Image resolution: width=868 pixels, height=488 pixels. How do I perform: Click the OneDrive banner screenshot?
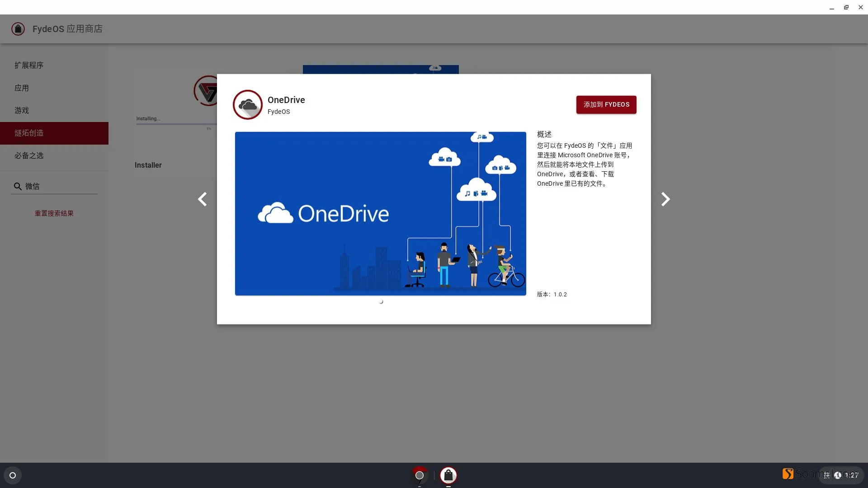tap(381, 214)
